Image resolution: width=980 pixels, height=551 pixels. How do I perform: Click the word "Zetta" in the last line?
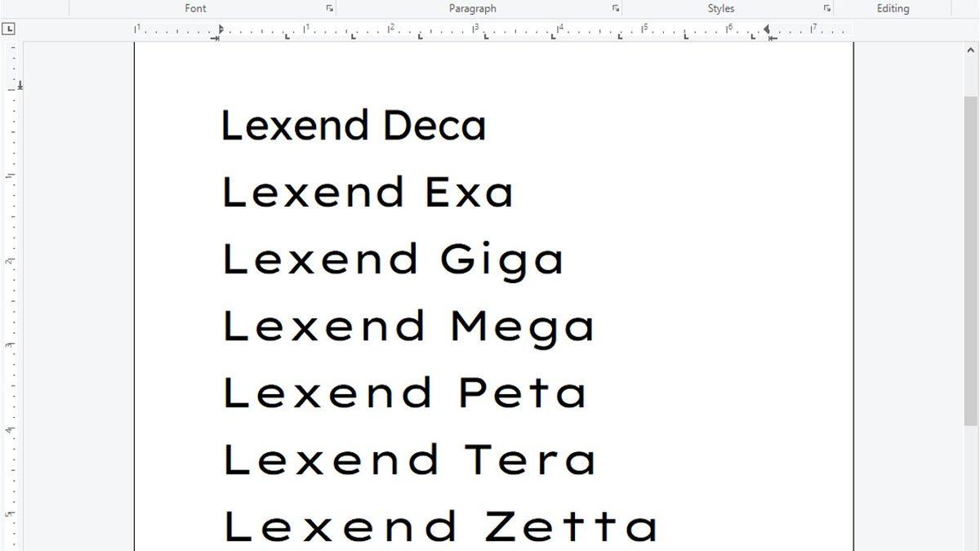point(571,527)
